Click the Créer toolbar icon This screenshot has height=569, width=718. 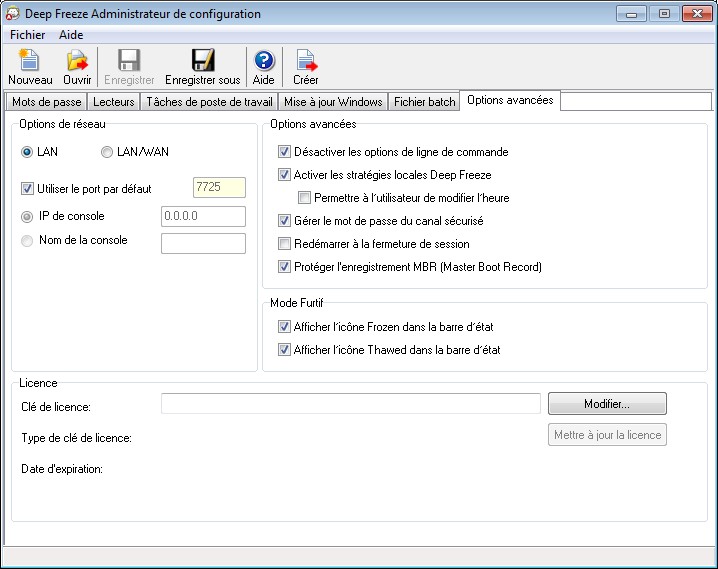pyautogui.click(x=305, y=61)
